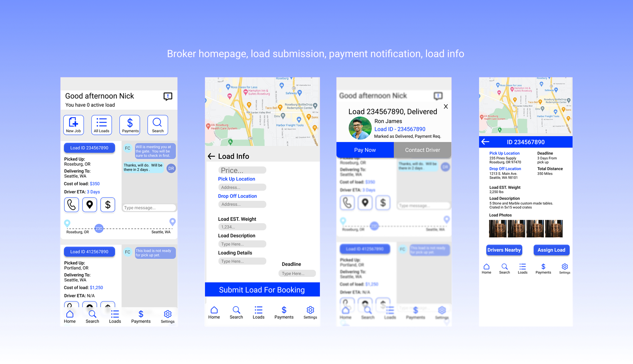The height and width of the screenshot is (364, 633).
Task: Click Cost of load $1,250 value
Action: pos(96,288)
